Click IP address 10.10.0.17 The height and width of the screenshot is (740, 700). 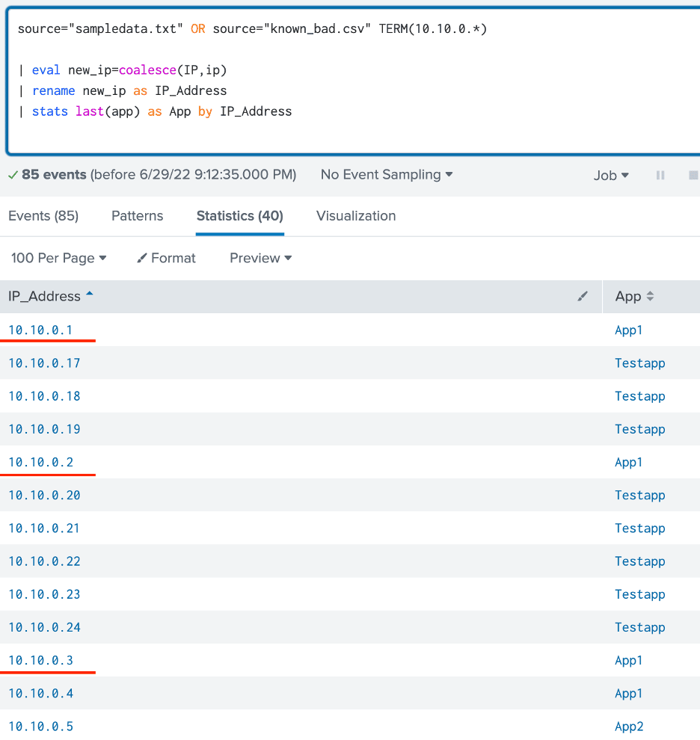[x=44, y=363]
